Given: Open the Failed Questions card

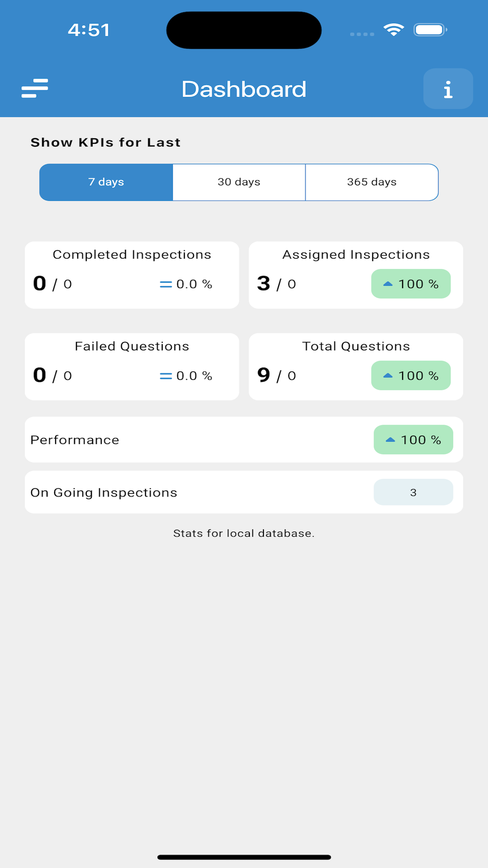Looking at the screenshot, I should click(132, 367).
